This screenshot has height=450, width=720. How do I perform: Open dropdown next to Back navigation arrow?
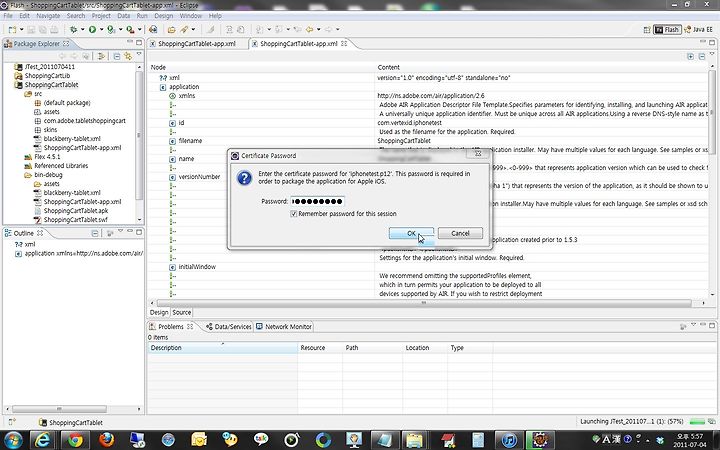(318, 29)
